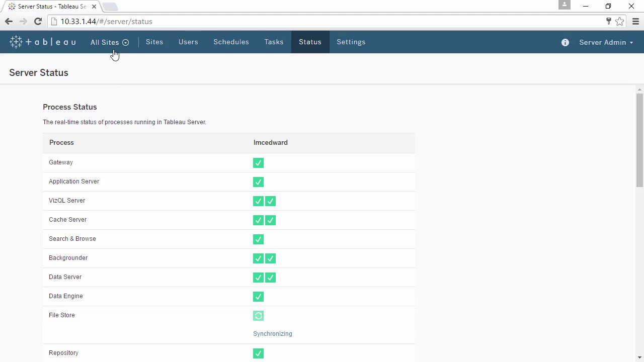This screenshot has width=644, height=362.
Task: Click the page vertical scrollbar thumb
Action: tap(639, 140)
